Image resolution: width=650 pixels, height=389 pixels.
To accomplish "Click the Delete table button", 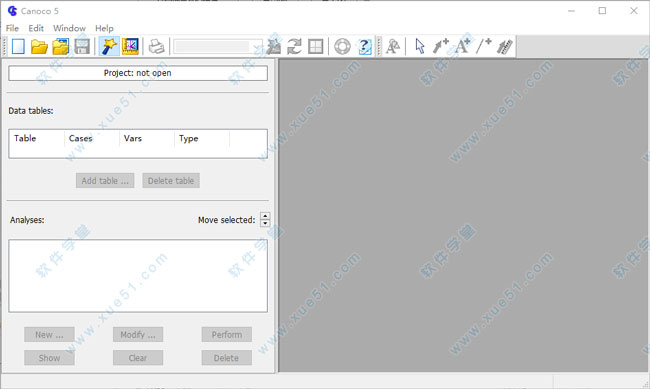I will (x=171, y=181).
